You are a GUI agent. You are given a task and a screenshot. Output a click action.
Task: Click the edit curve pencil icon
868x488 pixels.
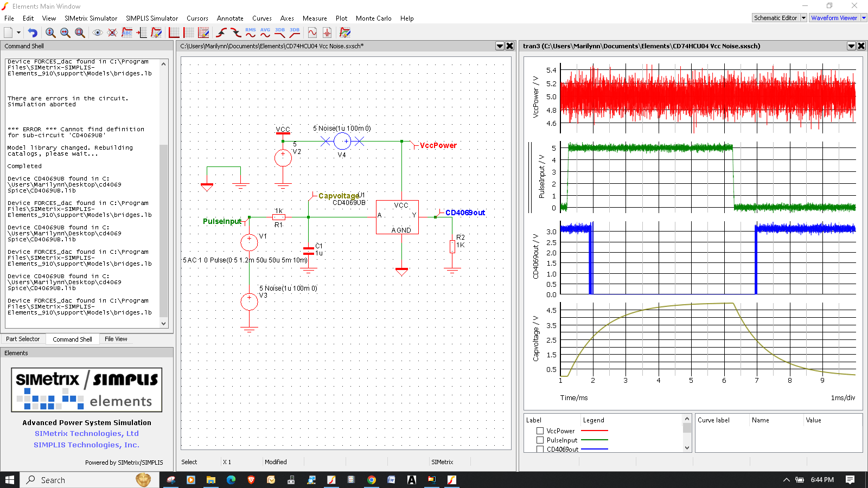click(x=156, y=33)
